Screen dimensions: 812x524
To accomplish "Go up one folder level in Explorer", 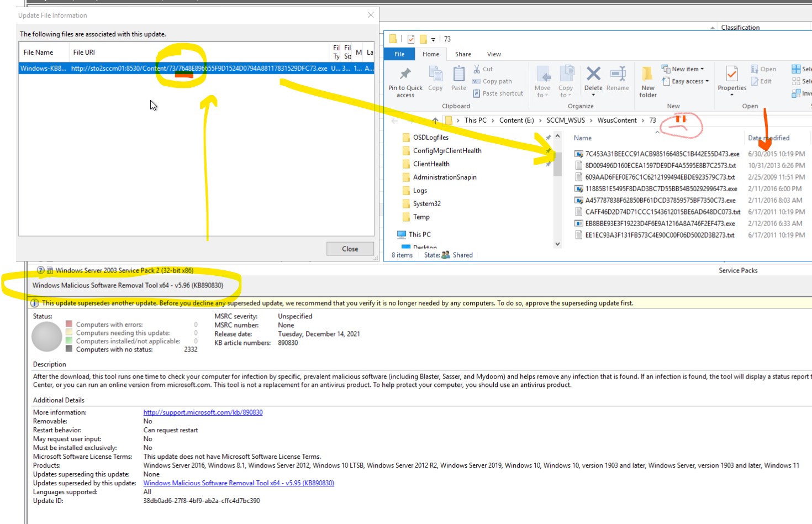I will (x=435, y=120).
